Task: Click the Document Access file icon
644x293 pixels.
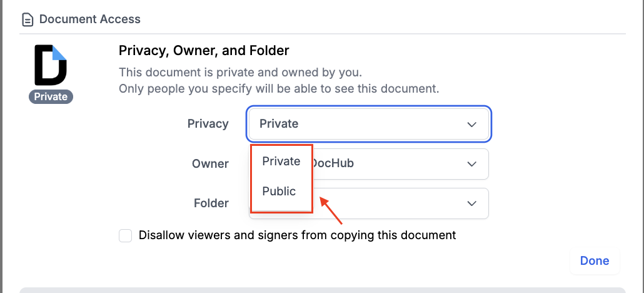Action: pos(27,19)
